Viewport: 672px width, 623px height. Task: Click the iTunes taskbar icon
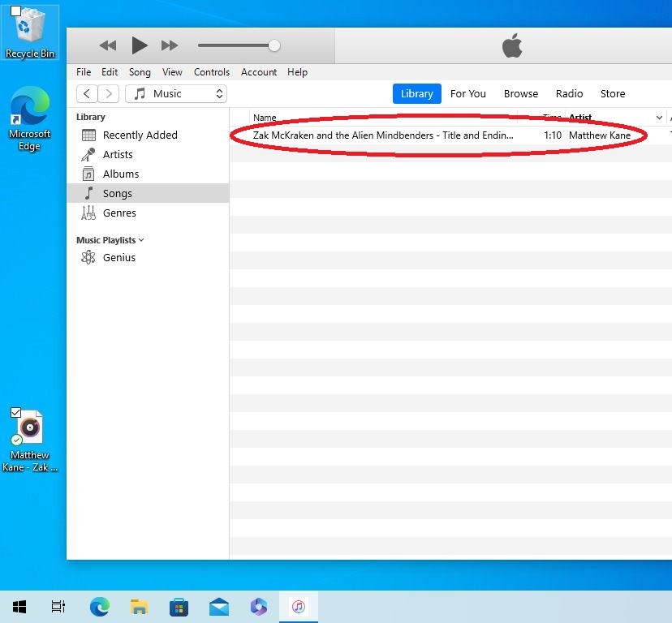299,607
